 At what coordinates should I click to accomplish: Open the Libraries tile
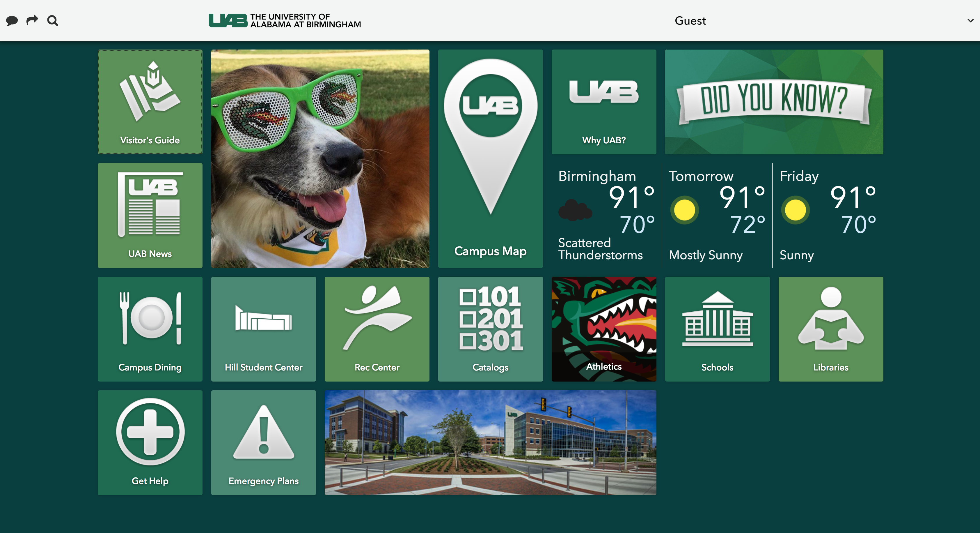click(830, 329)
